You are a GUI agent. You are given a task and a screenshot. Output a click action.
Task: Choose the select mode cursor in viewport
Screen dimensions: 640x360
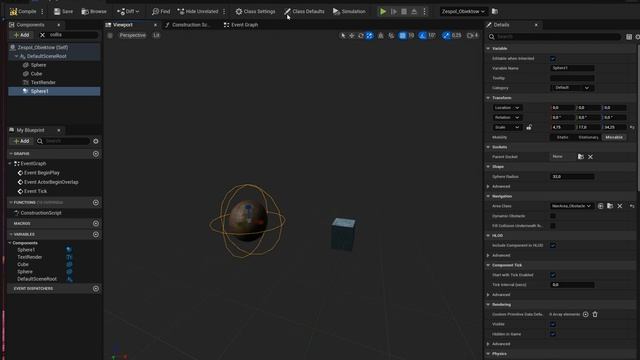coord(343,36)
